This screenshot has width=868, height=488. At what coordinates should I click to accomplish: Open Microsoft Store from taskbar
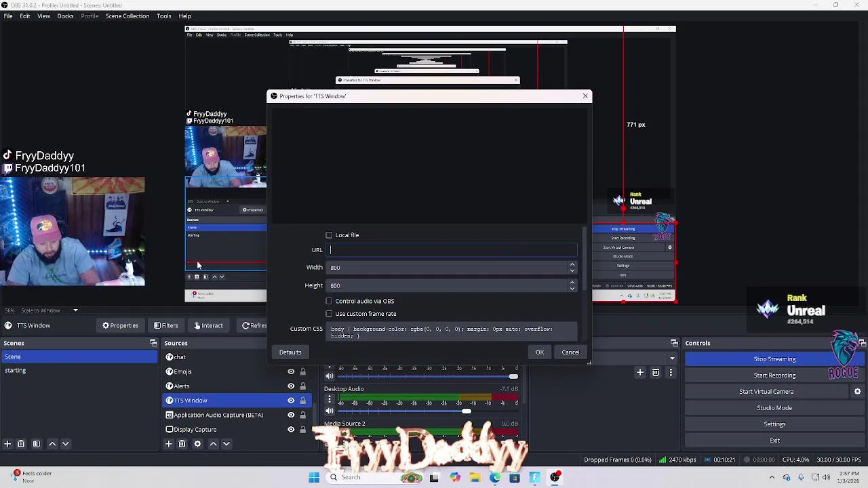pyautogui.click(x=515, y=477)
